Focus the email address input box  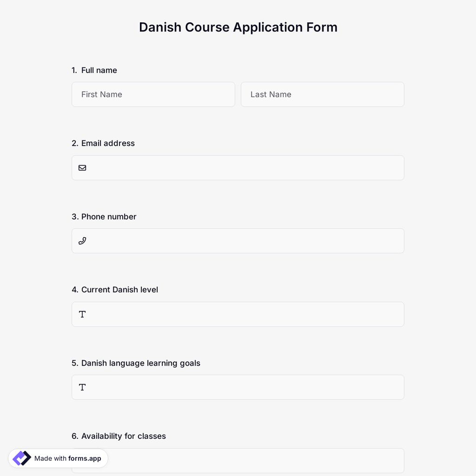[x=238, y=168]
